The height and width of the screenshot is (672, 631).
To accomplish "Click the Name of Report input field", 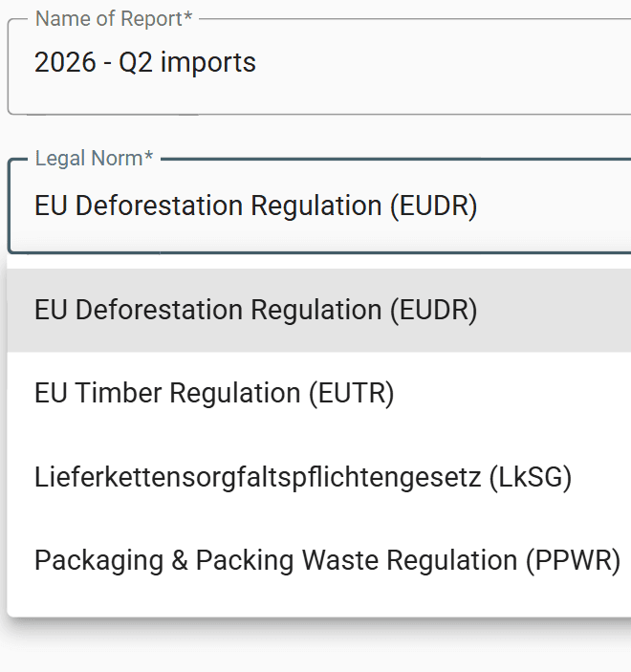I will [x=315, y=65].
